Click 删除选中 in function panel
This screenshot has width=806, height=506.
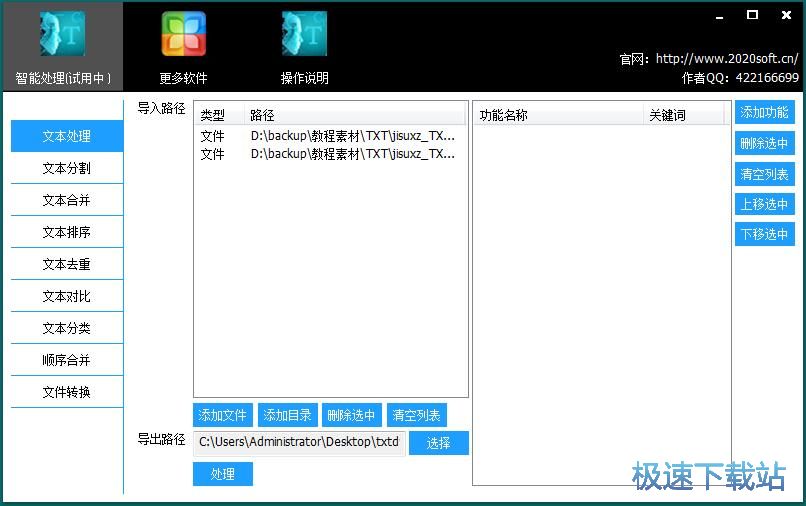coord(764,143)
